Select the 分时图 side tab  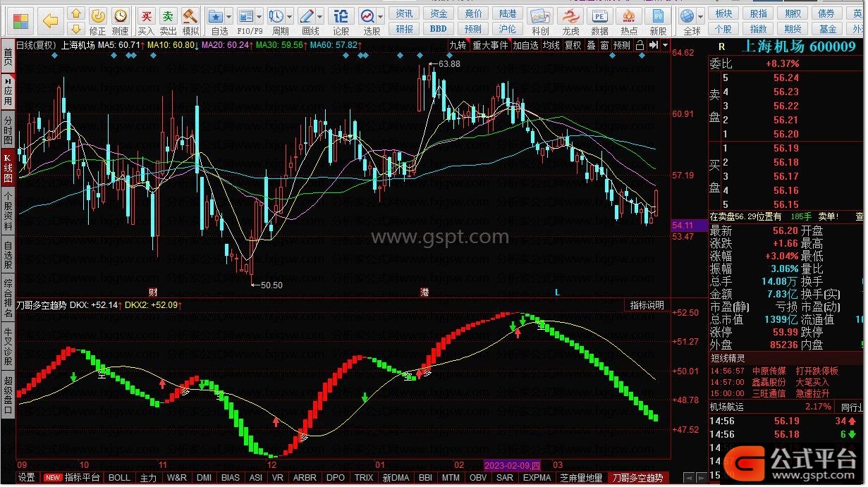click(8, 131)
